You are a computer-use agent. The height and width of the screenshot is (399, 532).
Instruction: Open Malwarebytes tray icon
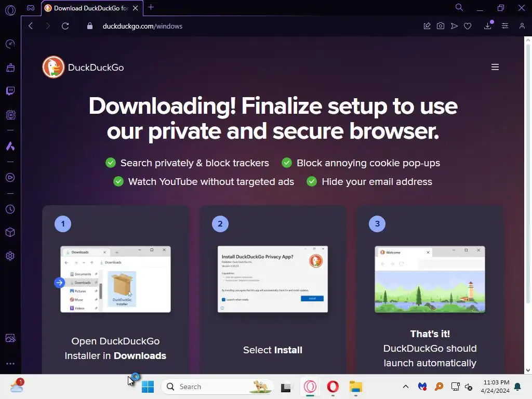pyautogui.click(x=422, y=387)
